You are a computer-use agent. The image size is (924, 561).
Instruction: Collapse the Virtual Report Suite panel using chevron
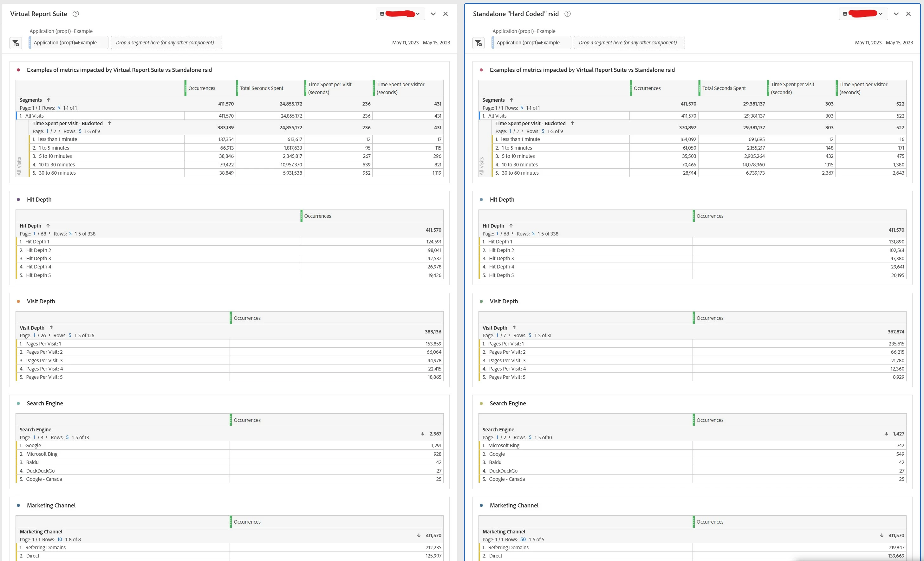pos(433,14)
